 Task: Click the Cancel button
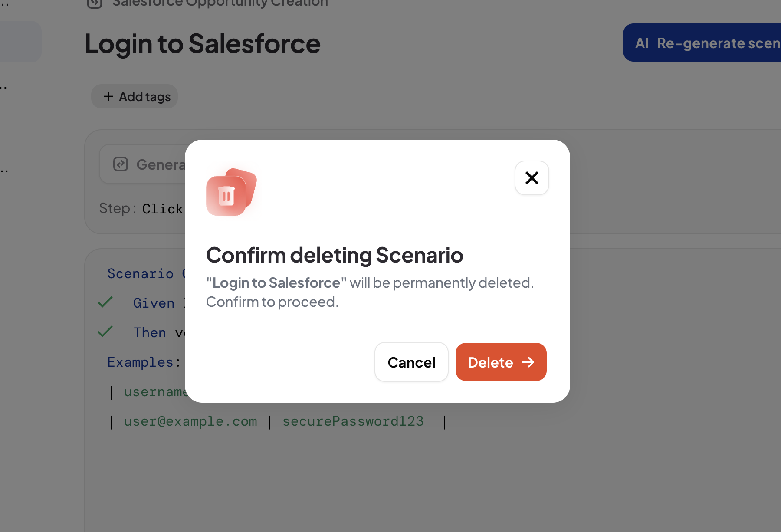(411, 362)
